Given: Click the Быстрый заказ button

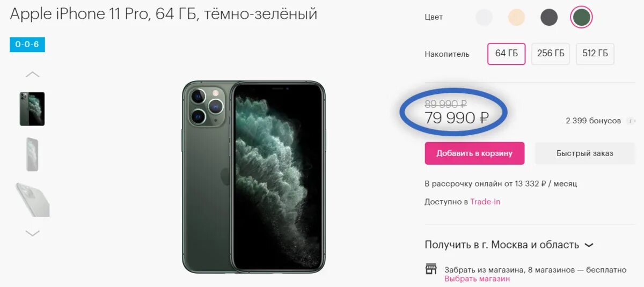Looking at the screenshot, I should [585, 153].
